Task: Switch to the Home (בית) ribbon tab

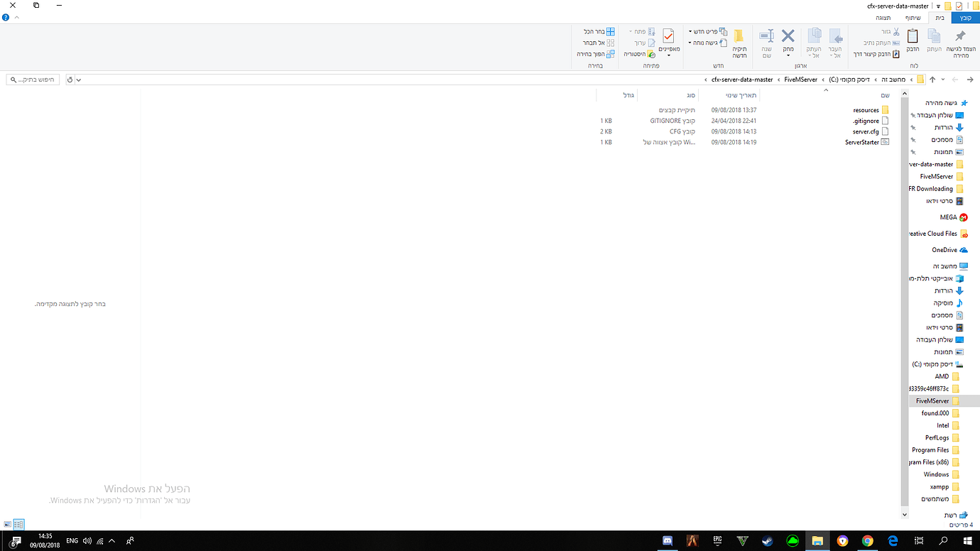Action: 939,18
